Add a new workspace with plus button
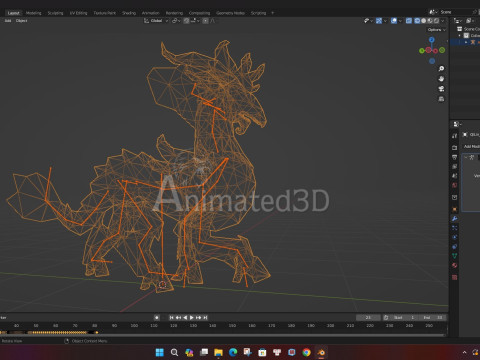 coord(273,13)
